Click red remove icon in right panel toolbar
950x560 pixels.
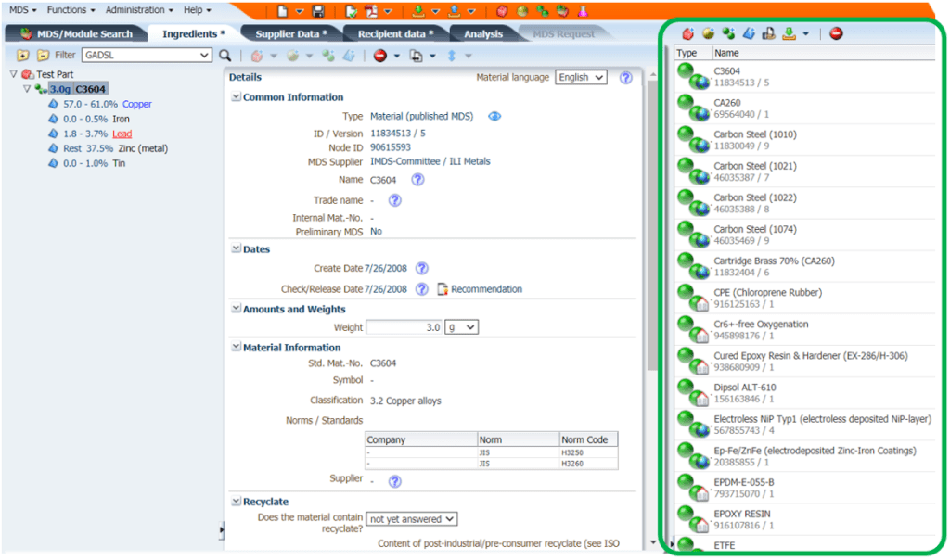tap(836, 34)
